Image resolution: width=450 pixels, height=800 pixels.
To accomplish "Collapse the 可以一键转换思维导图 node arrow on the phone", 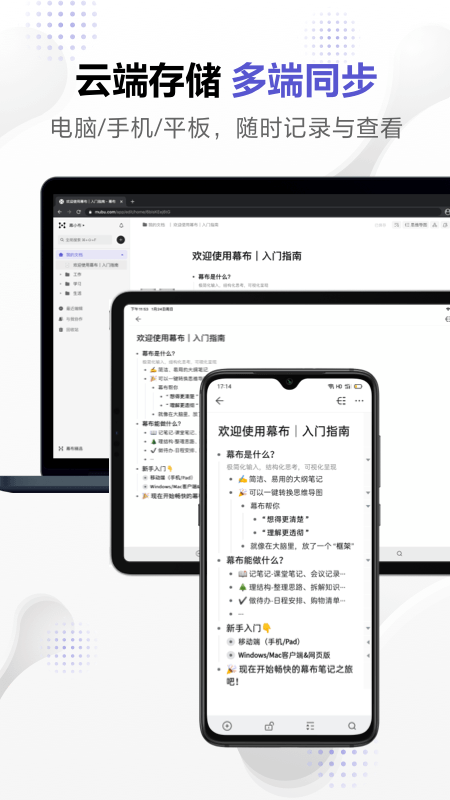I will [x=368, y=493].
